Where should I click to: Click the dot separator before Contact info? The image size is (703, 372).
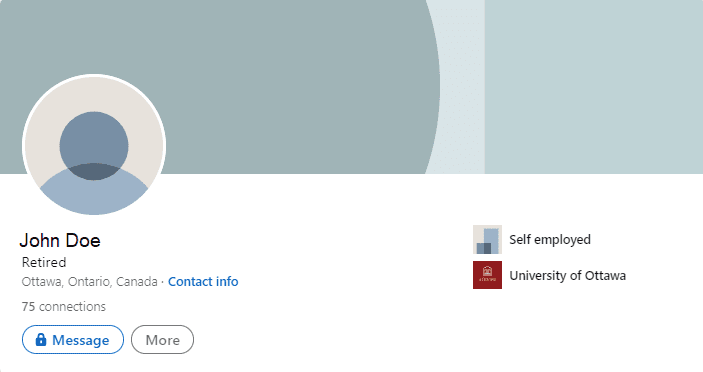pos(163,282)
